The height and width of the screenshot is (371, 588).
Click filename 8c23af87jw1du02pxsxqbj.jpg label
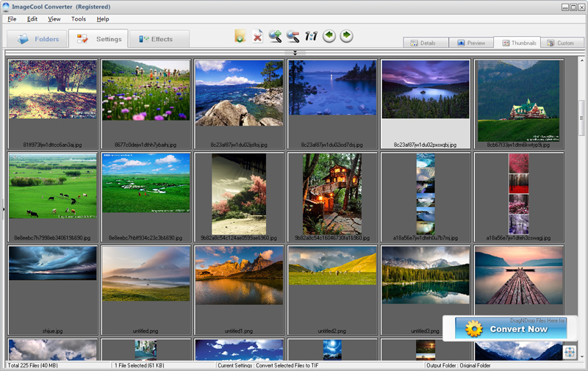pyautogui.click(x=425, y=145)
